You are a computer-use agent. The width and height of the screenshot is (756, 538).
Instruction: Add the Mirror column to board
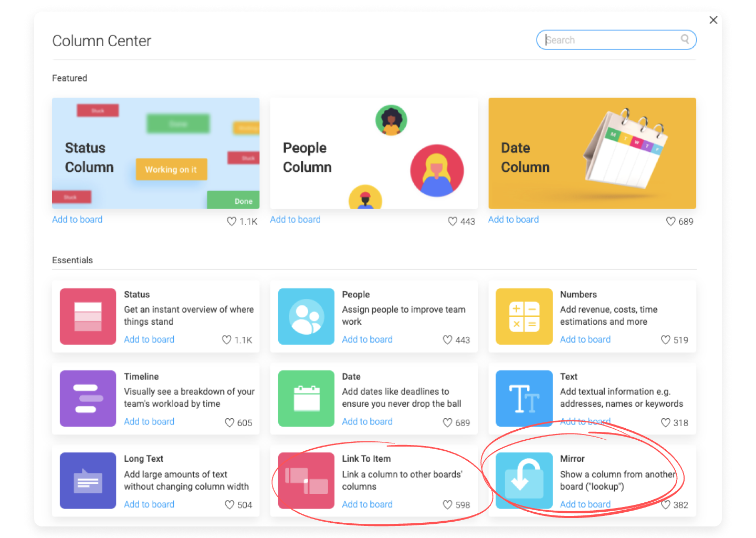(585, 504)
